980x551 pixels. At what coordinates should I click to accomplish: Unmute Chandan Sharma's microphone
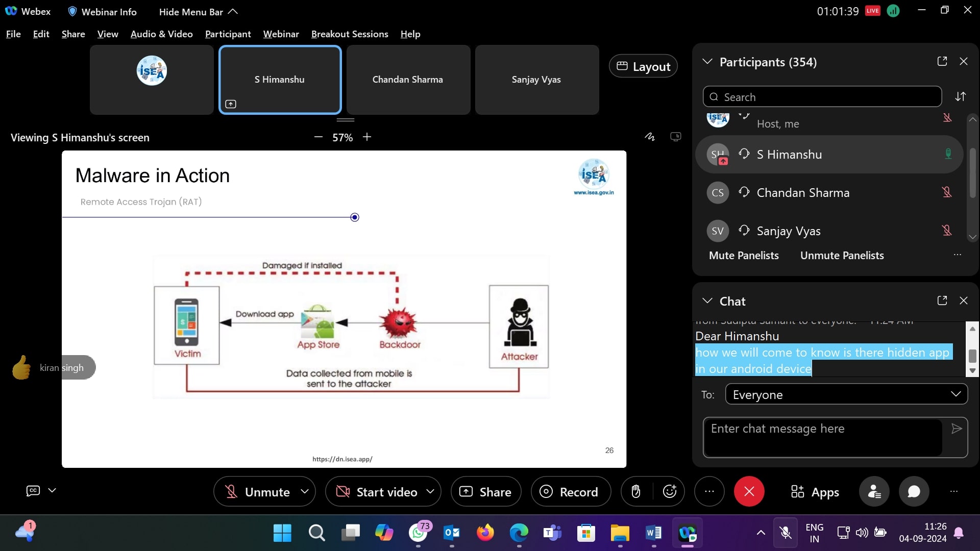pyautogui.click(x=947, y=192)
